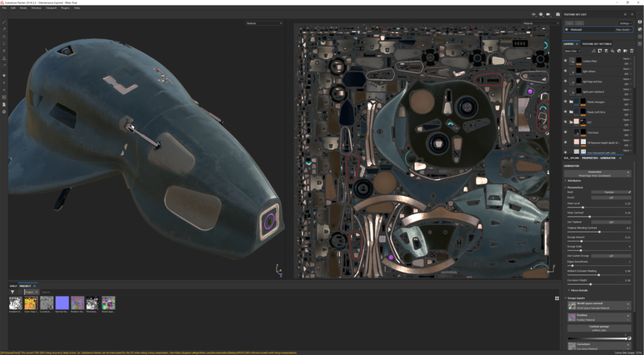Image resolution: width=644 pixels, height=355 pixels.
Task: Adjust the Grunge Amount slider
Action: coord(599,241)
